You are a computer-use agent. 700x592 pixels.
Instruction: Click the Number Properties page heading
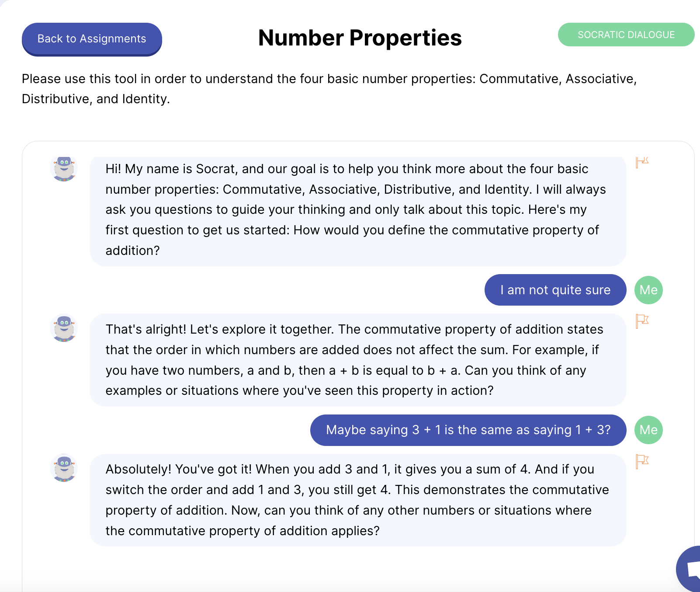pyautogui.click(x=360, y=38)
